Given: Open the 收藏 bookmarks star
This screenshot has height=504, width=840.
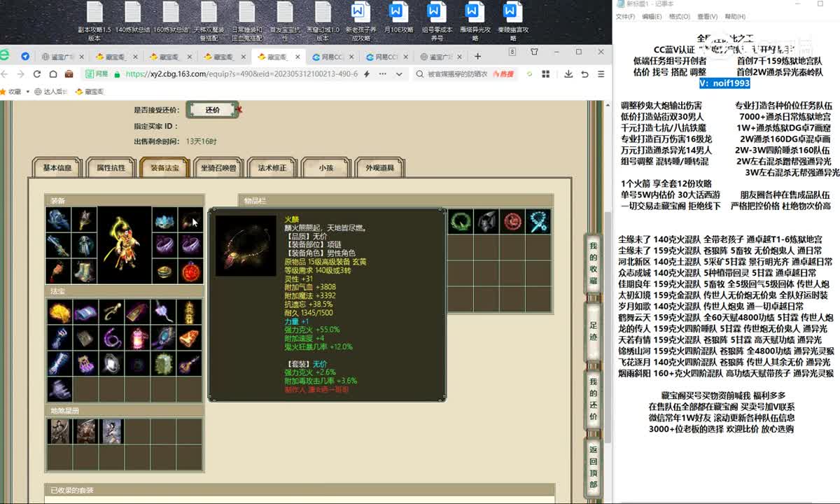Looking at the screenshot, I should point(12,91).
